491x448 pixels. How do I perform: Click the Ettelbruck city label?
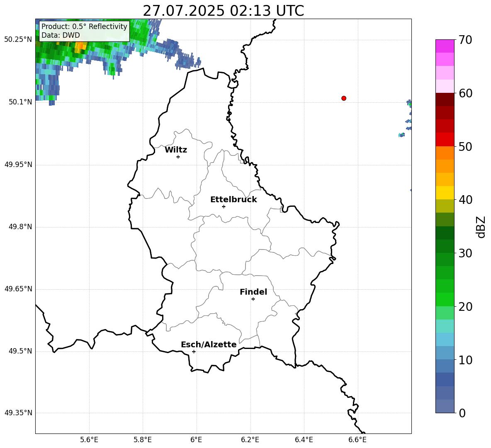coord(233,200)
